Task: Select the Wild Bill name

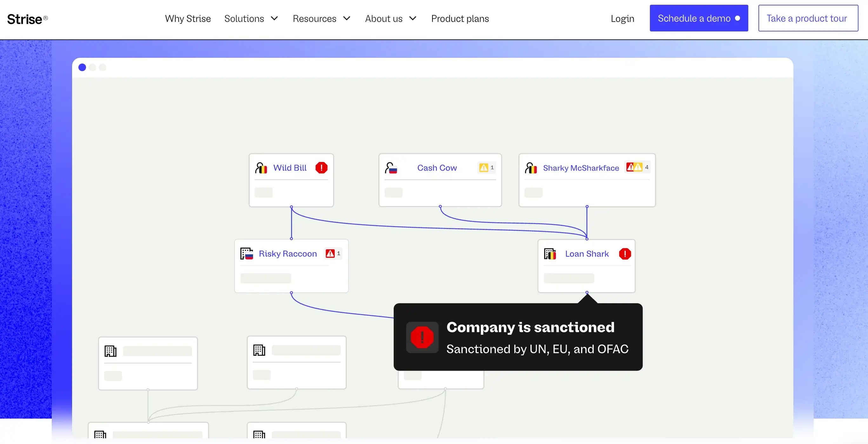Action: point(290,168)
